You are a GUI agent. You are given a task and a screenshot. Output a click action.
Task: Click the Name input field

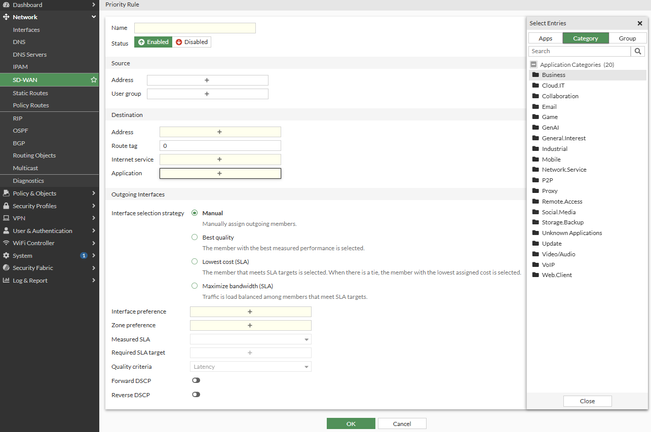pos(195,28)
